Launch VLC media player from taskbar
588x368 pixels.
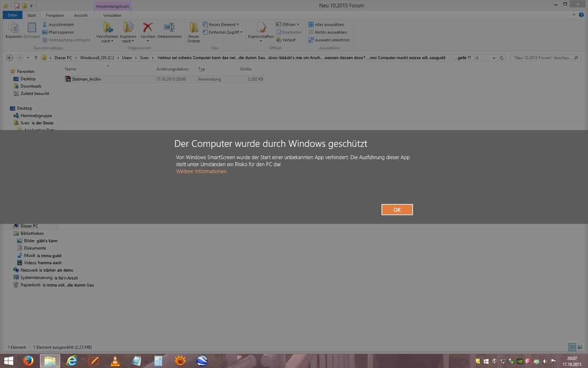pyautogui.click(x=115, y=361)
